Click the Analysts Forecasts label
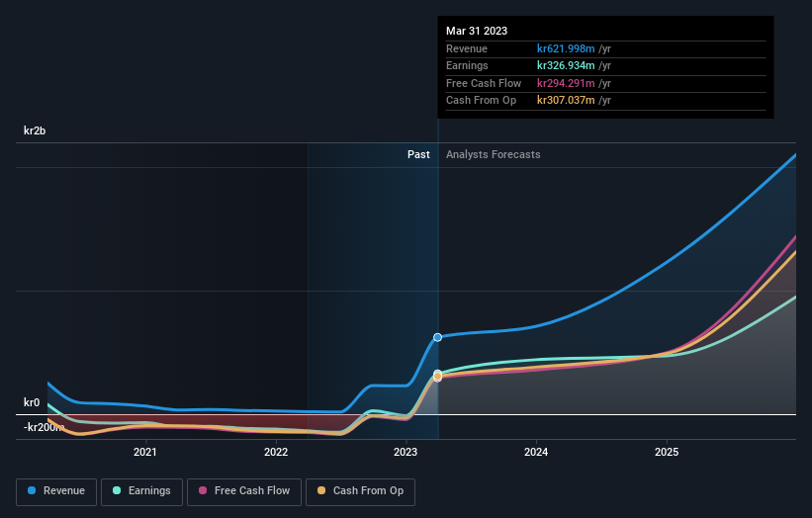 493,154
